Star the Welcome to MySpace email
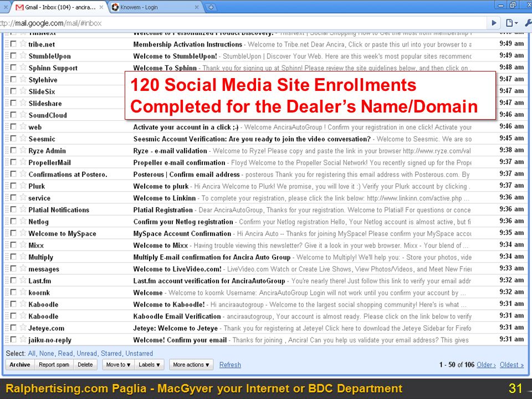This screenshot has width=532, height=399. point(23,233)
